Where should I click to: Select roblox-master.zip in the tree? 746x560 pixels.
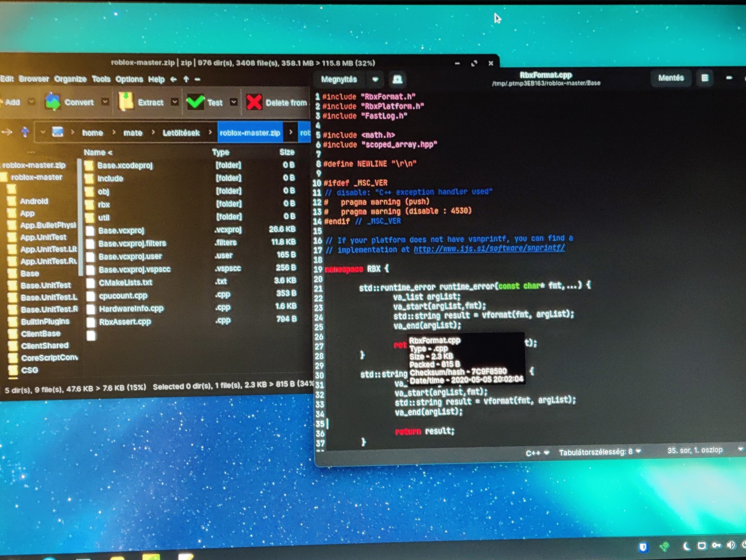(x=34, y=165)
